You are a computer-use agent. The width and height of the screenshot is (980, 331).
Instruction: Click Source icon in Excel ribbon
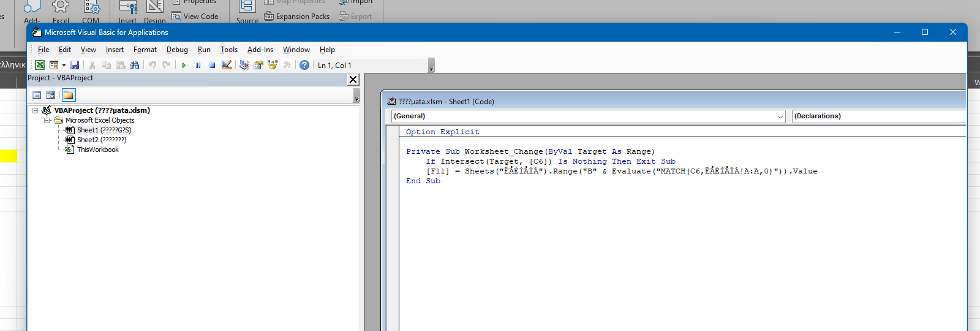247,6
